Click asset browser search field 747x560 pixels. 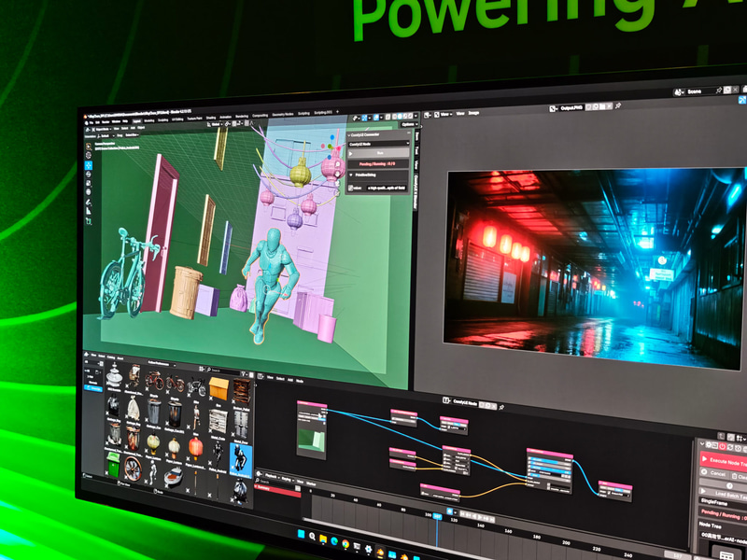(x=223, y=371)
